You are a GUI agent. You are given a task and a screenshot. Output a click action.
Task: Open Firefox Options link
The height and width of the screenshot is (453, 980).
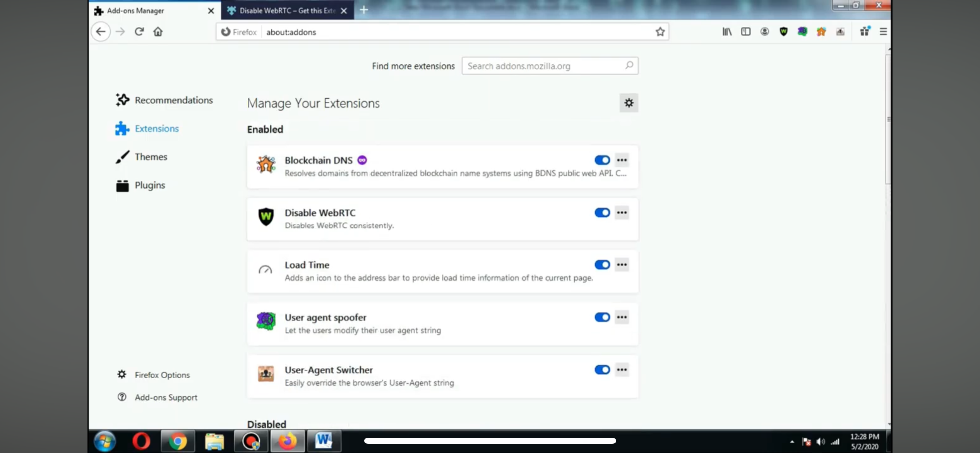click(x=153, y=375)
